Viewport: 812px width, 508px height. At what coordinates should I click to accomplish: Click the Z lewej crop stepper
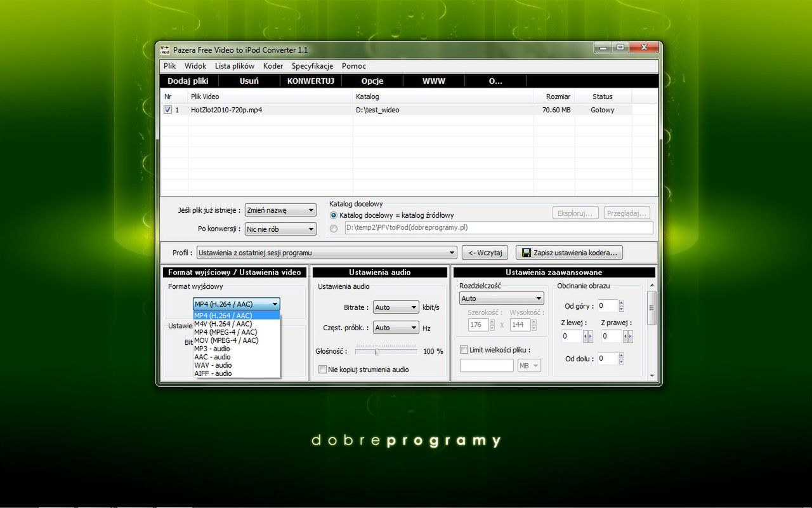[x=587, y=337]
